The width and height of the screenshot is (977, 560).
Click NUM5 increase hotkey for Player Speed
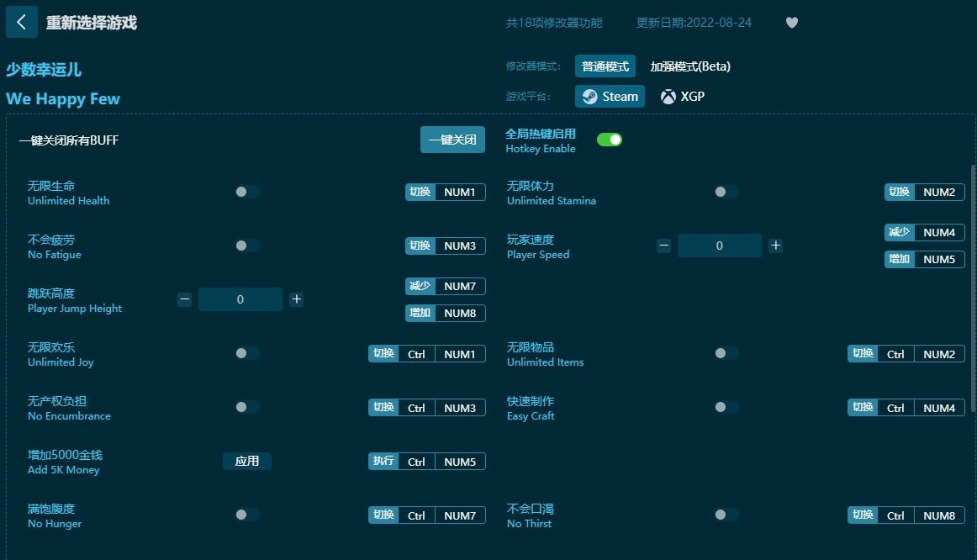pos(925,259)
